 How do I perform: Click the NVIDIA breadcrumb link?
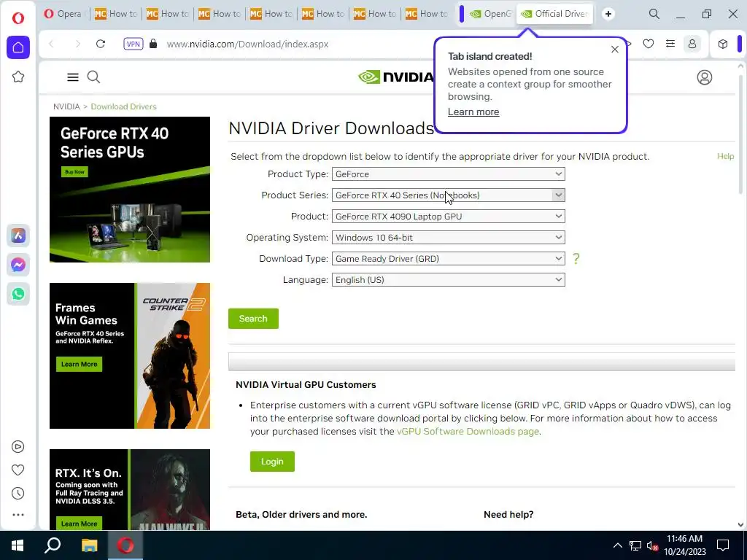[x=66, y=106]
